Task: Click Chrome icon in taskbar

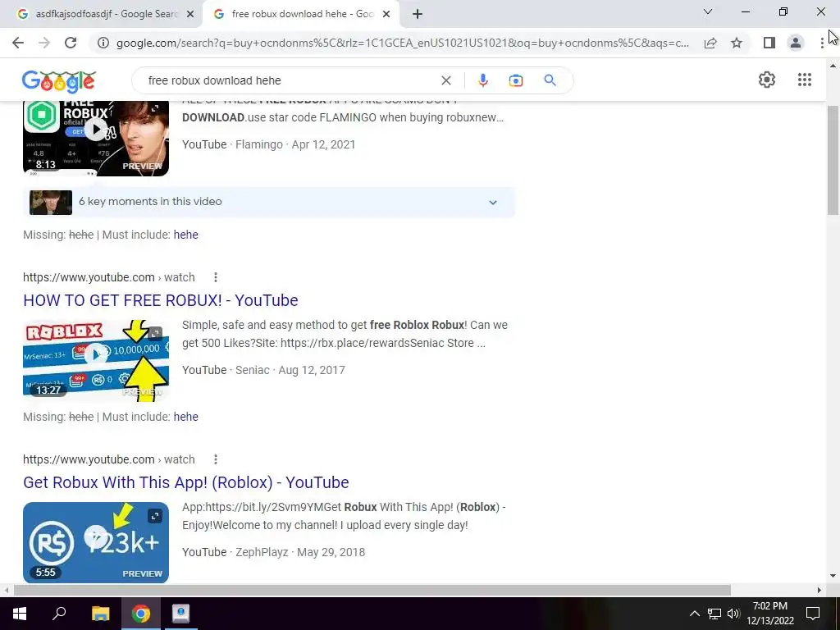Action: pyautogui.click(x=141, y=614)
